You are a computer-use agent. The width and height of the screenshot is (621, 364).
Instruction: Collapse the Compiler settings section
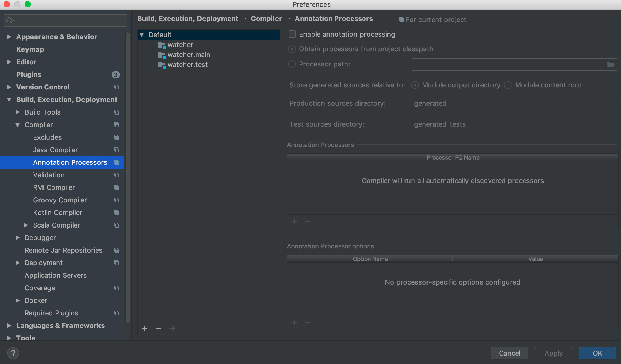(x=18, y=125)
